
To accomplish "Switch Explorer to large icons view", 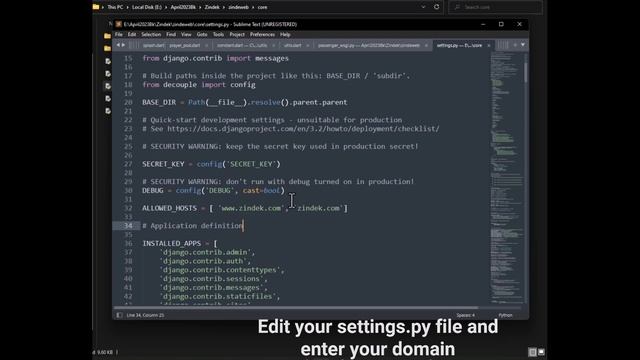I will click(541, 352).
